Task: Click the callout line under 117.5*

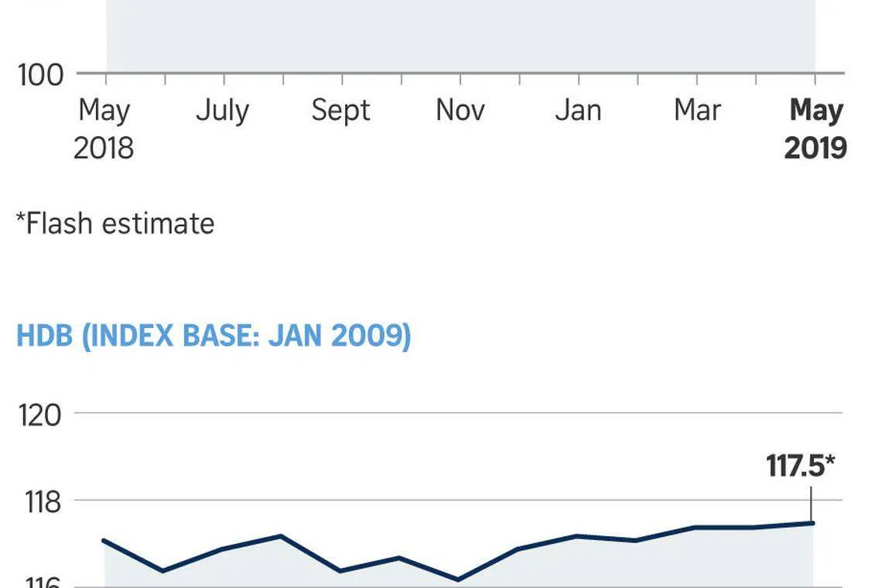Action: pos(812,503)
